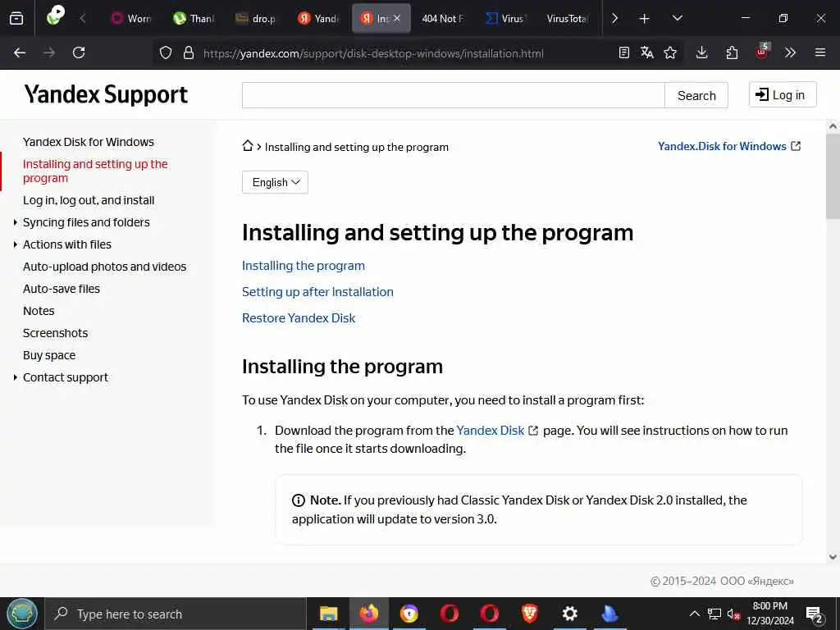Open the tracking protection shield icon
840x630 pixels.
tap(166, 53)
